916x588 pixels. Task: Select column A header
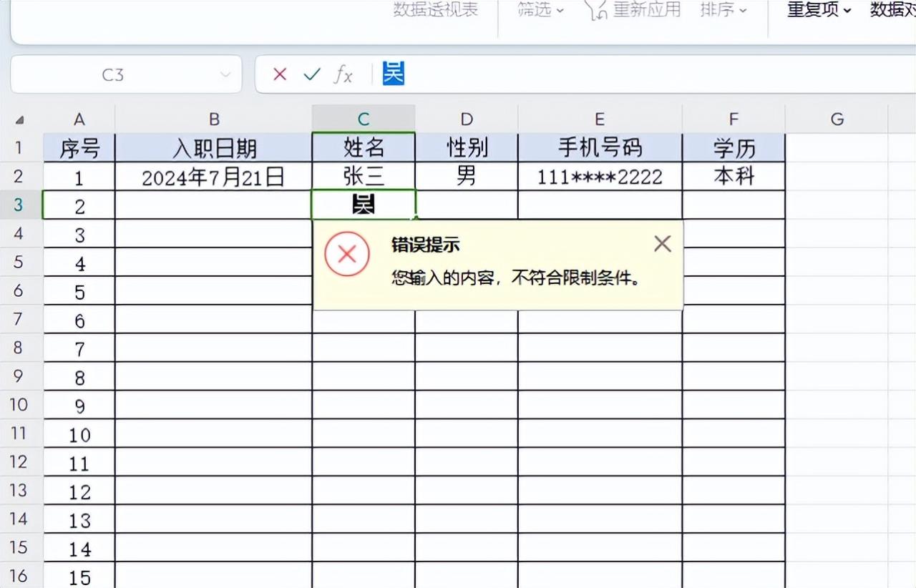[x=79, y=119]
